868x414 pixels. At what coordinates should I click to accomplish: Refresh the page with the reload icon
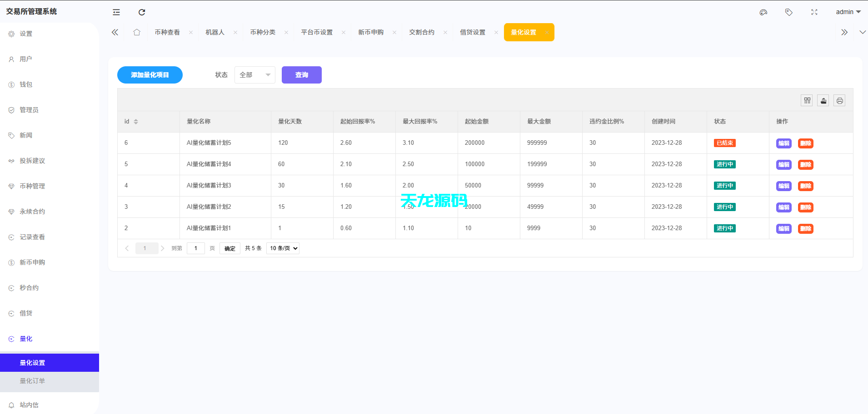point(142,12)
